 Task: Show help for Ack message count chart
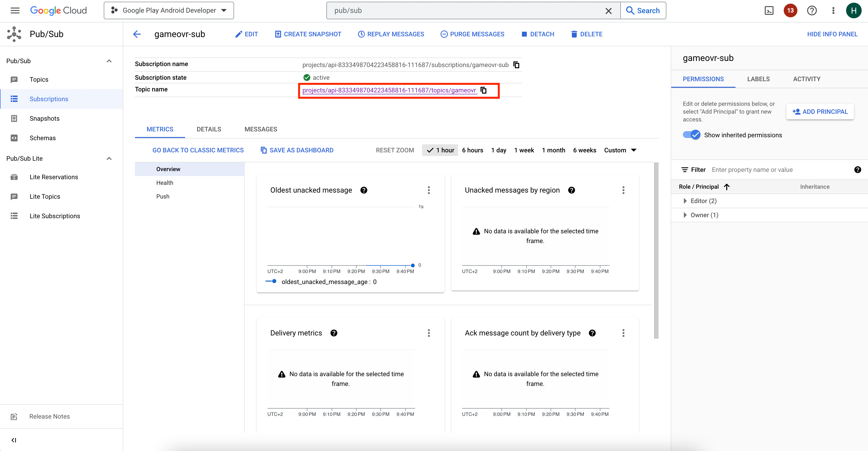point(592,333)
